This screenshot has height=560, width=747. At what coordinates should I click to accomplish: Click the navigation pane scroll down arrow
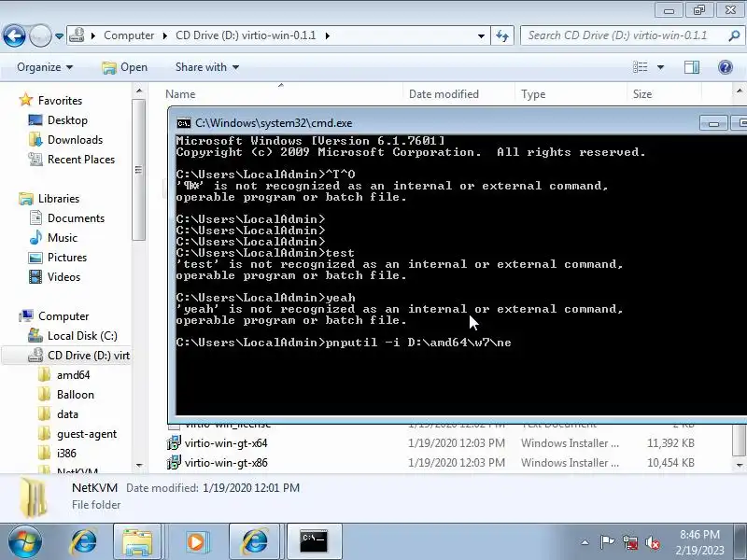[x=138, y=465]
